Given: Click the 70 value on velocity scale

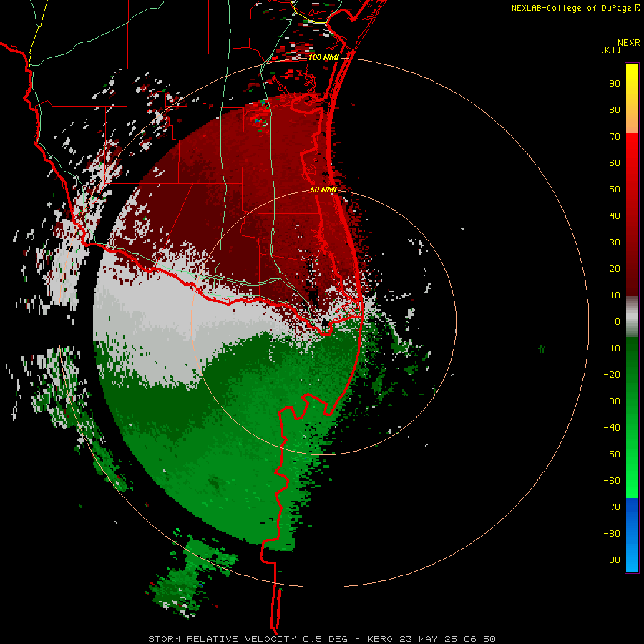Looking at the screenshot, I should click(x=615, y=137).
